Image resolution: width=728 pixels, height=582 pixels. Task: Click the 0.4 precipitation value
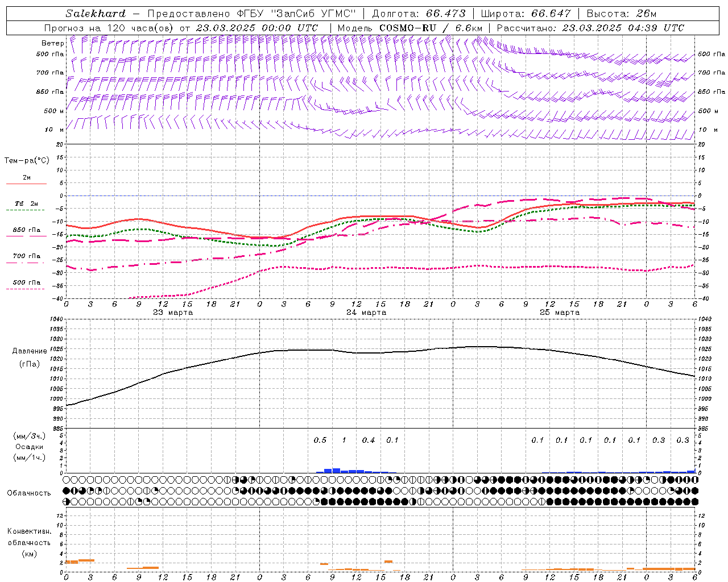[369, 440]
